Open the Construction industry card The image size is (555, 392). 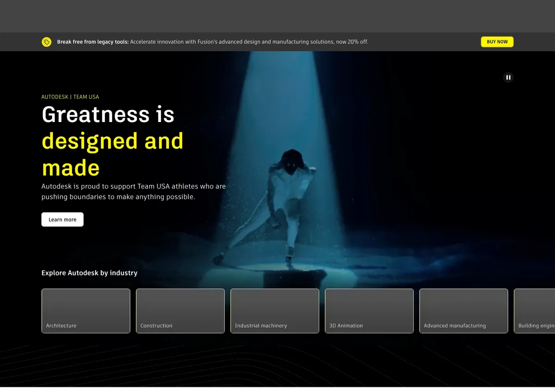click(180, 311)
